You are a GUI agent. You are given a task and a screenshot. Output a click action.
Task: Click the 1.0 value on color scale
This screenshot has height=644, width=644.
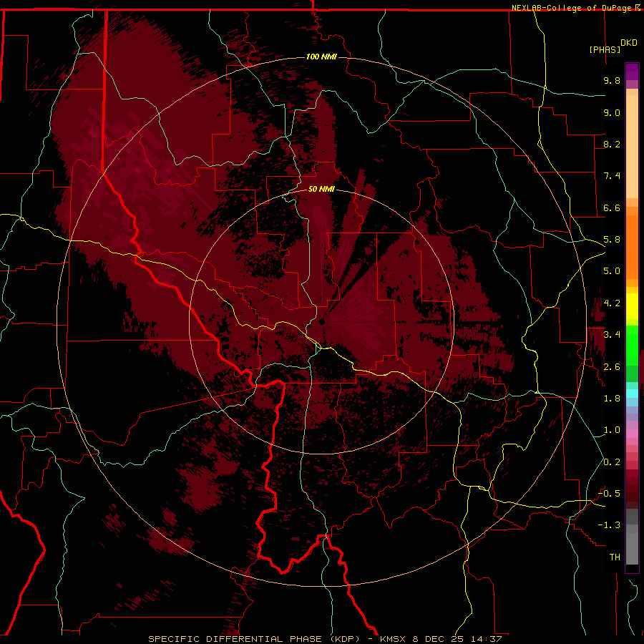[612, 430]
